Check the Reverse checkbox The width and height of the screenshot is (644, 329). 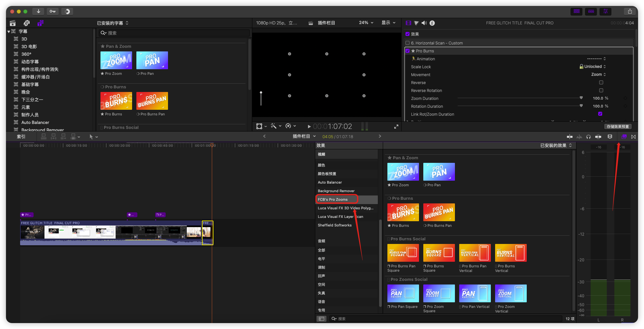[601, 83]
